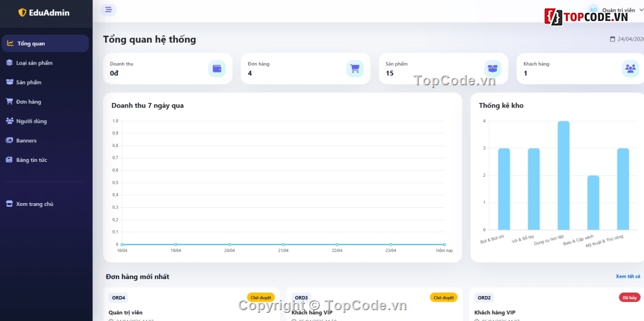The width and height of the screenshot is (644, 321).
Task: Click the 21/04 data point on revenue chart
Action: (x=283, y=244)
